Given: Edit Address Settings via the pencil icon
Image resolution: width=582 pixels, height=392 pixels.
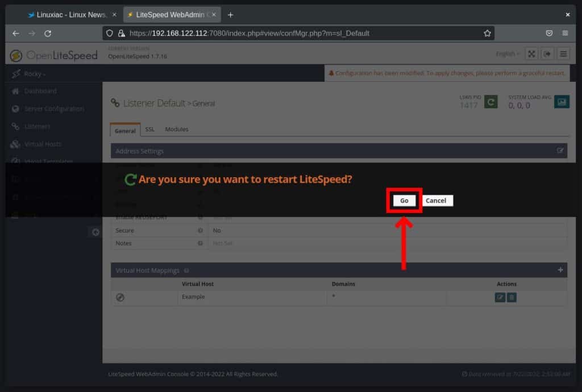Looking at the screenshot, I should click(x=560, y=151).
